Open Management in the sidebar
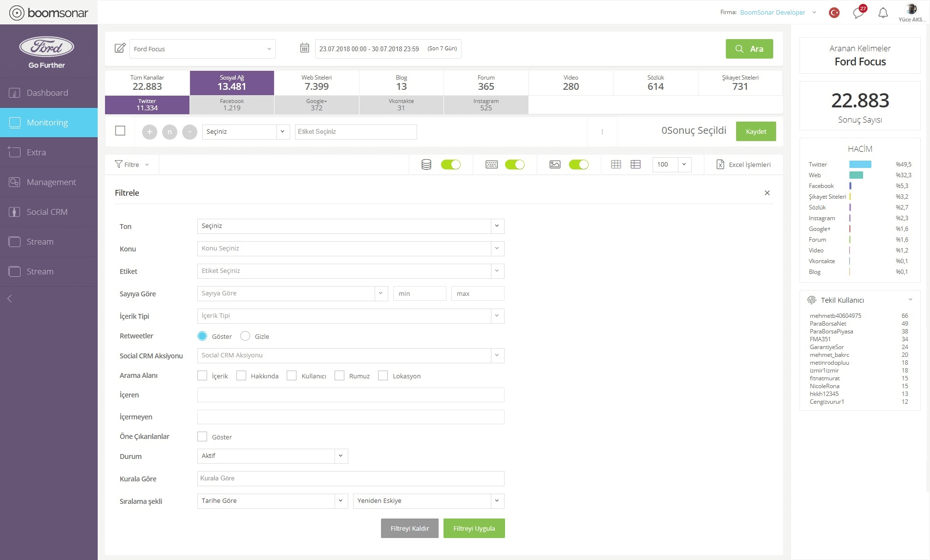The width and height of the screenshot is (930, 560). point(49,182)
